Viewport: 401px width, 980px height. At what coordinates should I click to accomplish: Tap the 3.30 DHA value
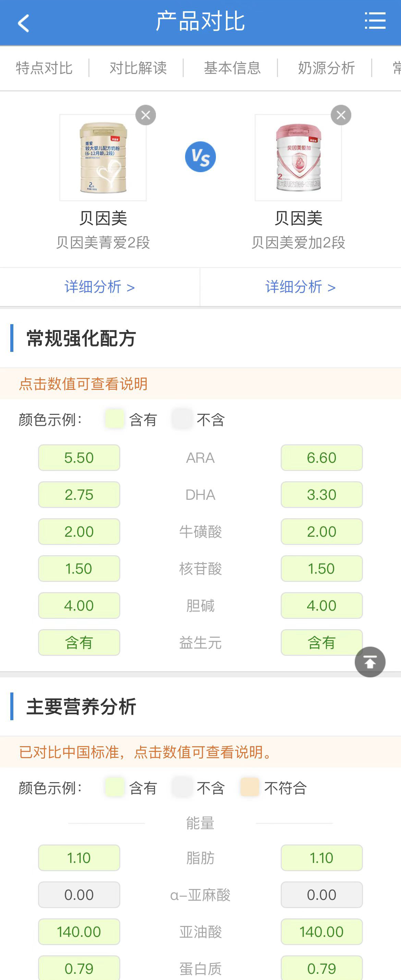coord(322,495)
